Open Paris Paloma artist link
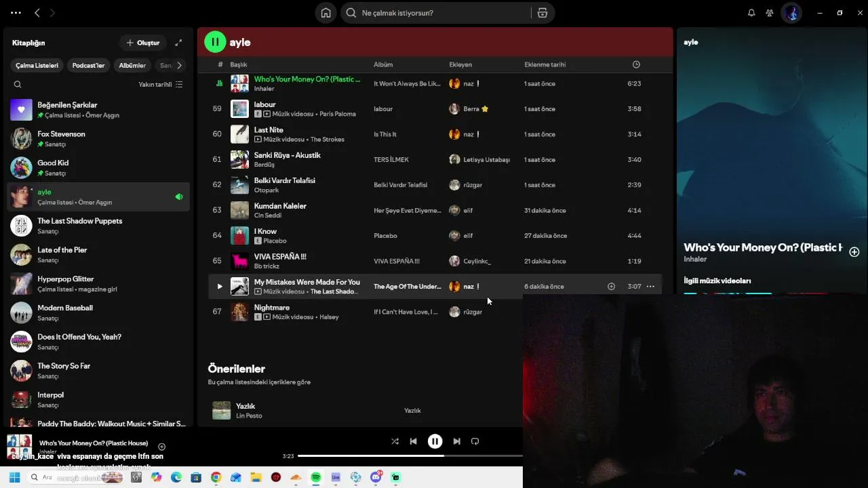Viewport: 868px width, 488px height. 338,114
